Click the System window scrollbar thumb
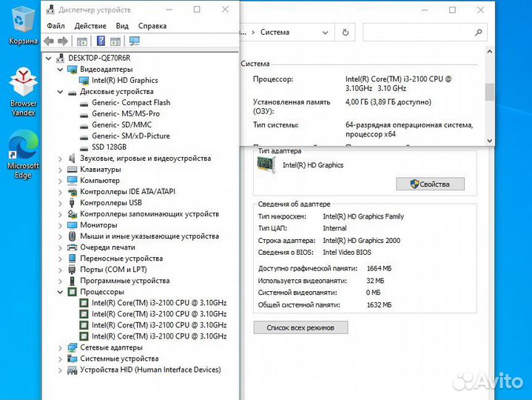The width and height of the screenshot is (532, 400). [x=489, y=92]
